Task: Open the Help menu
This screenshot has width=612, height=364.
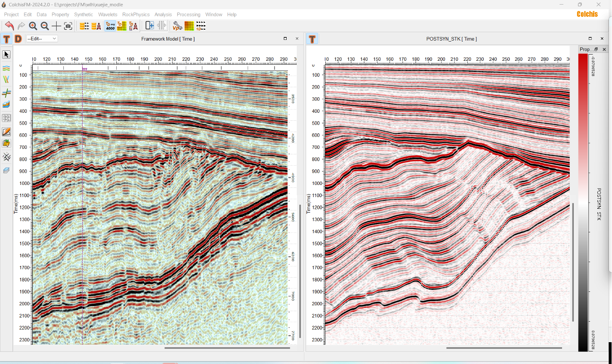Action: point(232,14)
